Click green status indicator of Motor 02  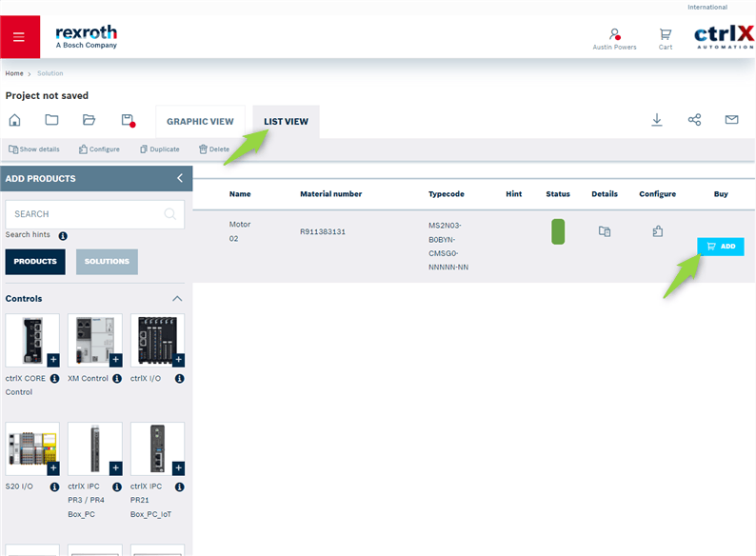coord(558,231)
